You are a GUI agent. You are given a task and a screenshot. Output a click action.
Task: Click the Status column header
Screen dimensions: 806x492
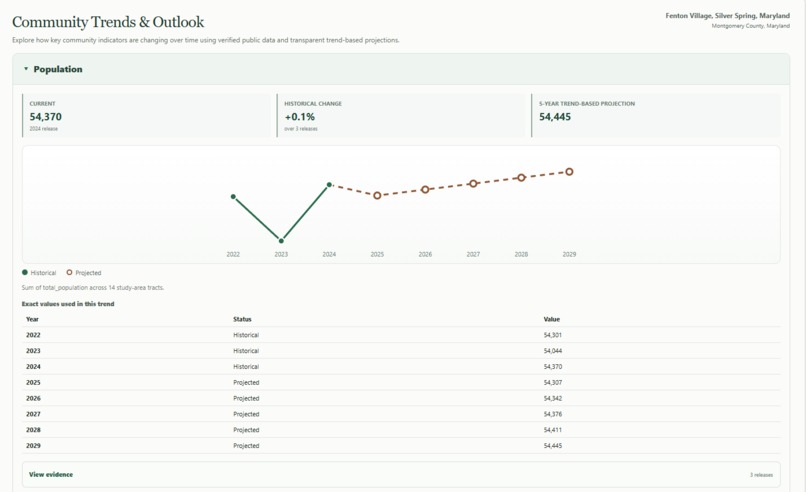pos(242,319)
